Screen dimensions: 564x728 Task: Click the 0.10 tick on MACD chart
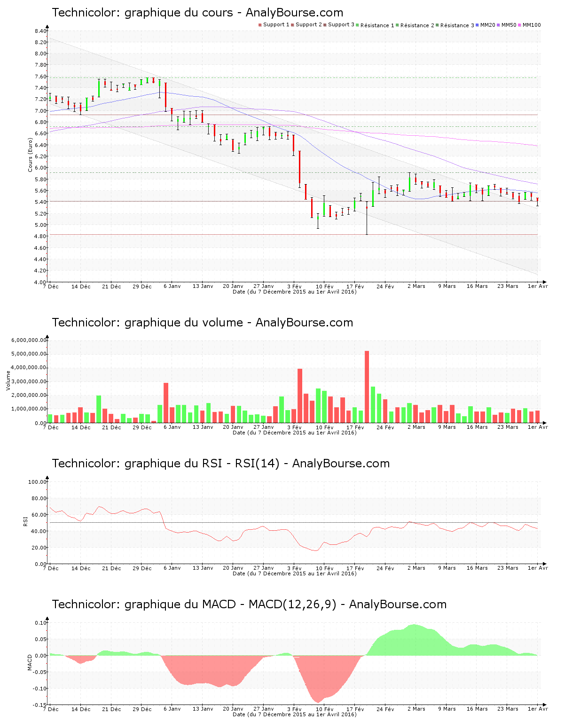pos(40,623)
